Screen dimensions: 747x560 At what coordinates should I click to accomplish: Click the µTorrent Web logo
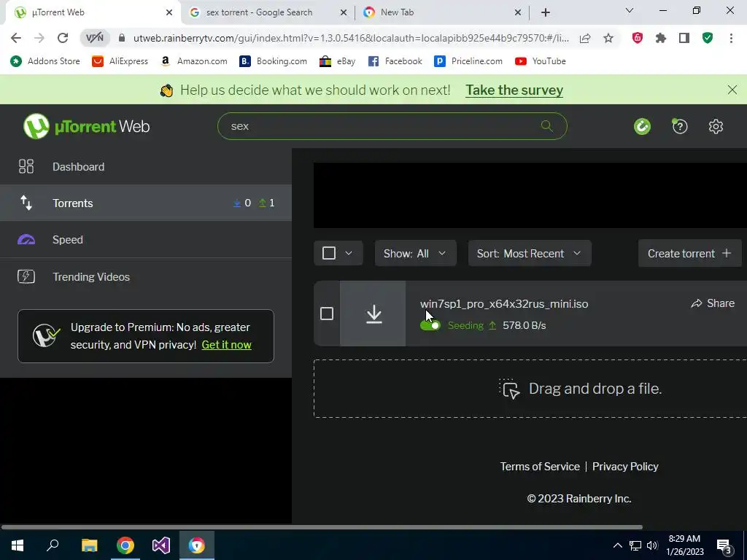87,126
